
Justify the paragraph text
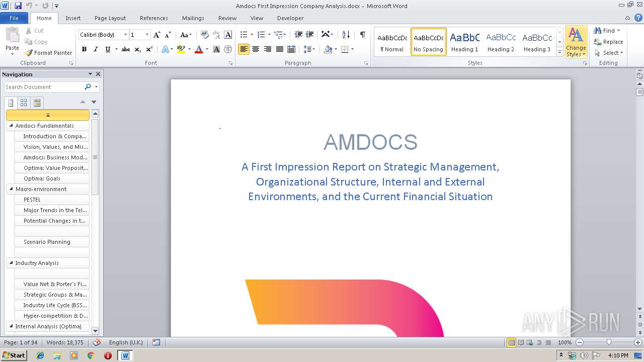coord(280,49)
